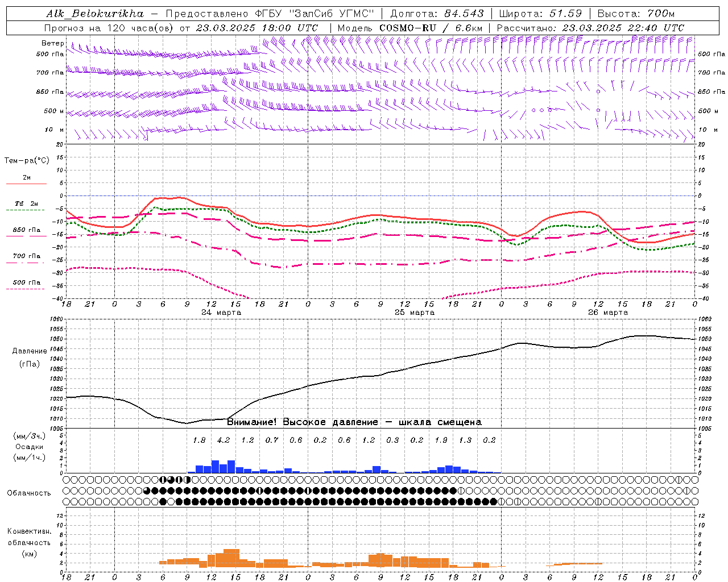Select the 850 гПа entry in the temperature legend

(27, 230)
